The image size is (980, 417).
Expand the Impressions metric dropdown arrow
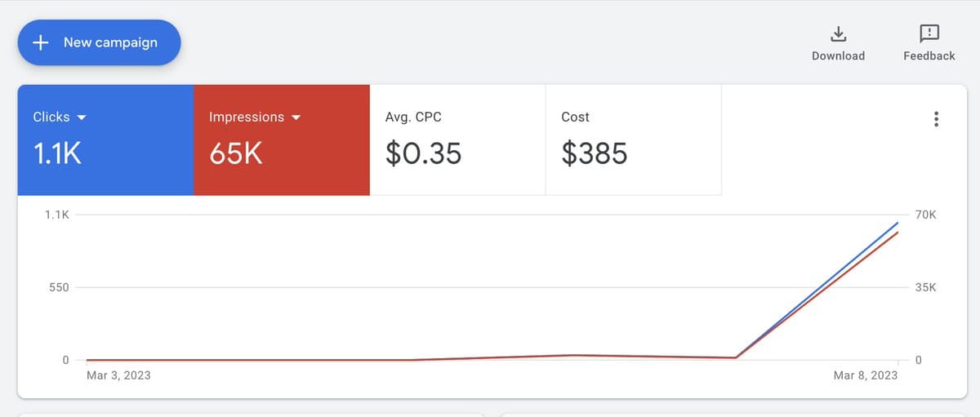[x=296, y=118]
